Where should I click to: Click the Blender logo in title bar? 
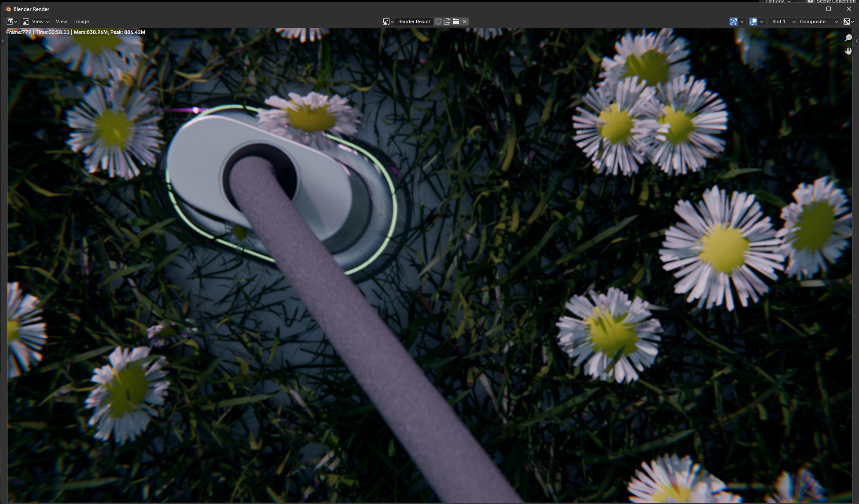7,9
